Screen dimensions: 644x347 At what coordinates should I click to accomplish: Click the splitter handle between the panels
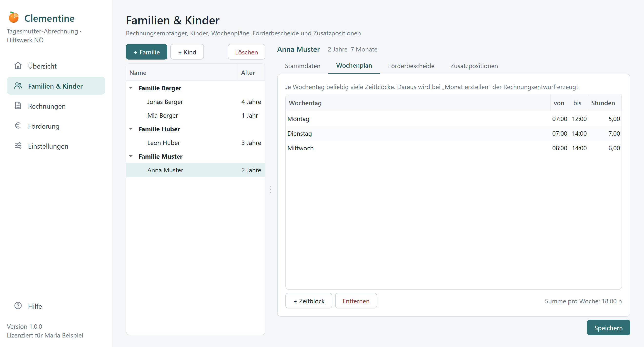tap(271, 191)
